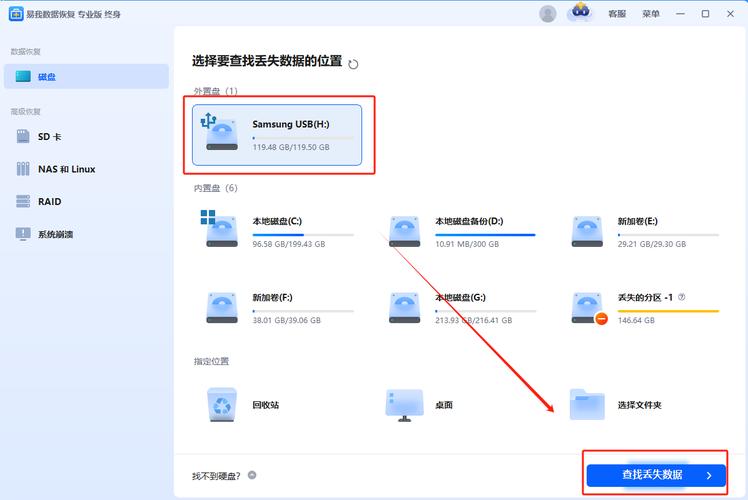Click the 查找丢失数据 button
Image resolution: width=748 pixels, height=500 pixels.
click(x=656, y=475)
